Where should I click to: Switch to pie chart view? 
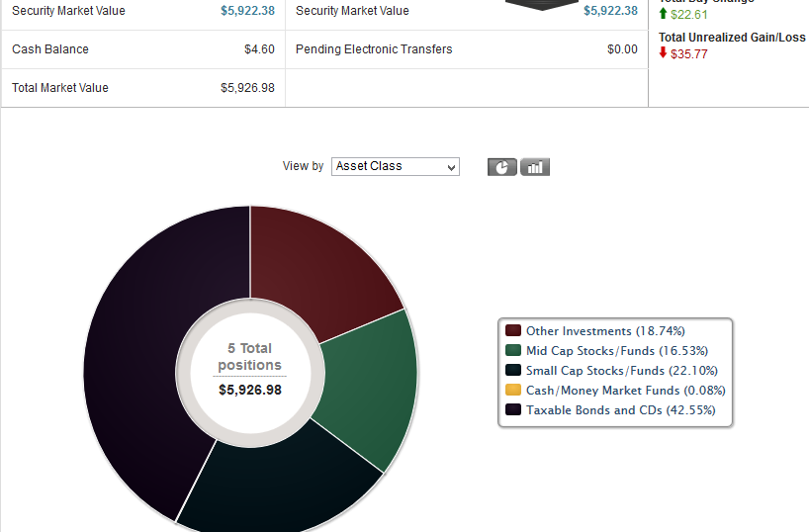[502, 167]
